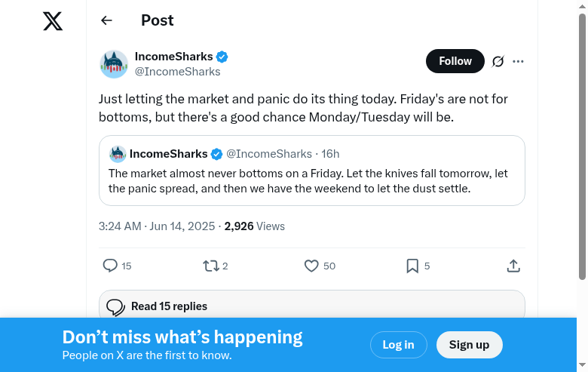This screenshot has width=588, height=372.
Task: Click the reply bubble icon with 15
Action: point(110,266)
